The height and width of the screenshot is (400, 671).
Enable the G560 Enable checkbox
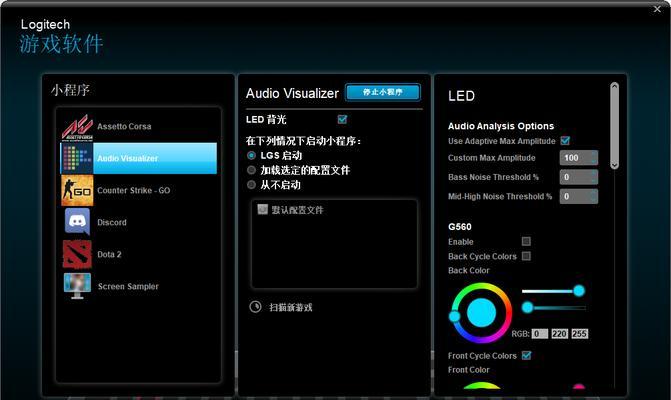tap(526, 241)
